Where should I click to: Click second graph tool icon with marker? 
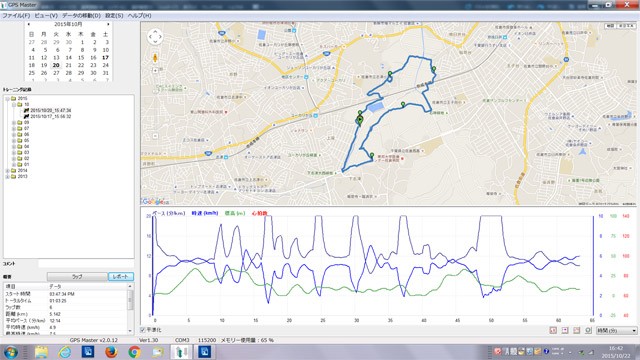(x=565, y=330)
